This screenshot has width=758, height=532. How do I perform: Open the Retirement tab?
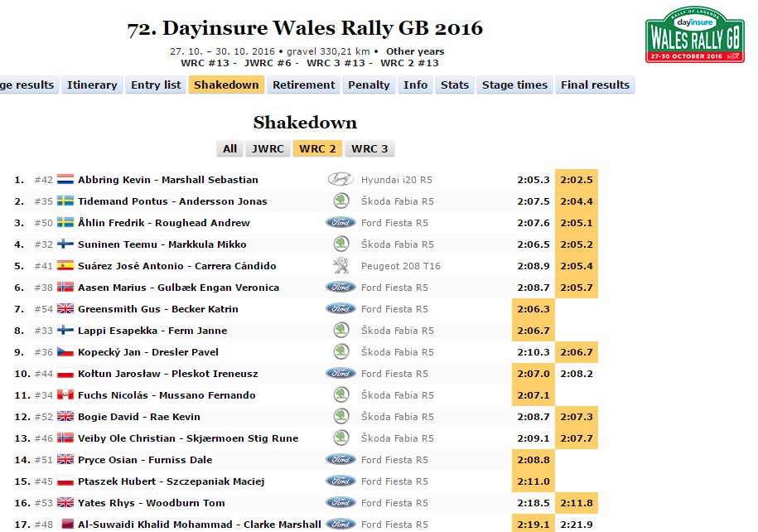tap(303, 85)
